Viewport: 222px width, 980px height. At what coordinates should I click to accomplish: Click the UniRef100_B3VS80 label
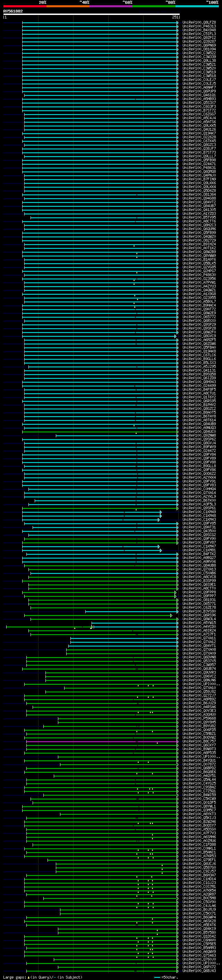coord(199,612)
